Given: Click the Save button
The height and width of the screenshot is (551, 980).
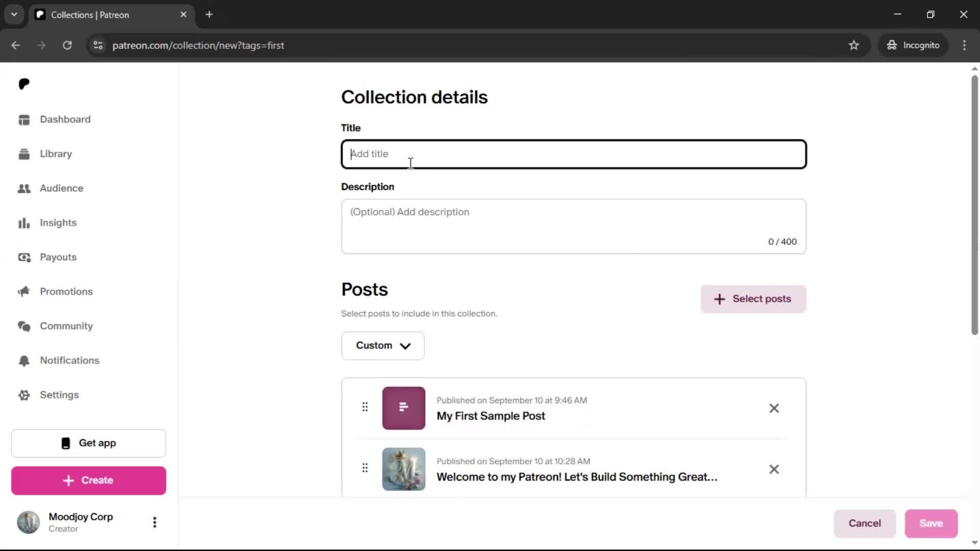Looking at the screenshot, I should point(932,523).
